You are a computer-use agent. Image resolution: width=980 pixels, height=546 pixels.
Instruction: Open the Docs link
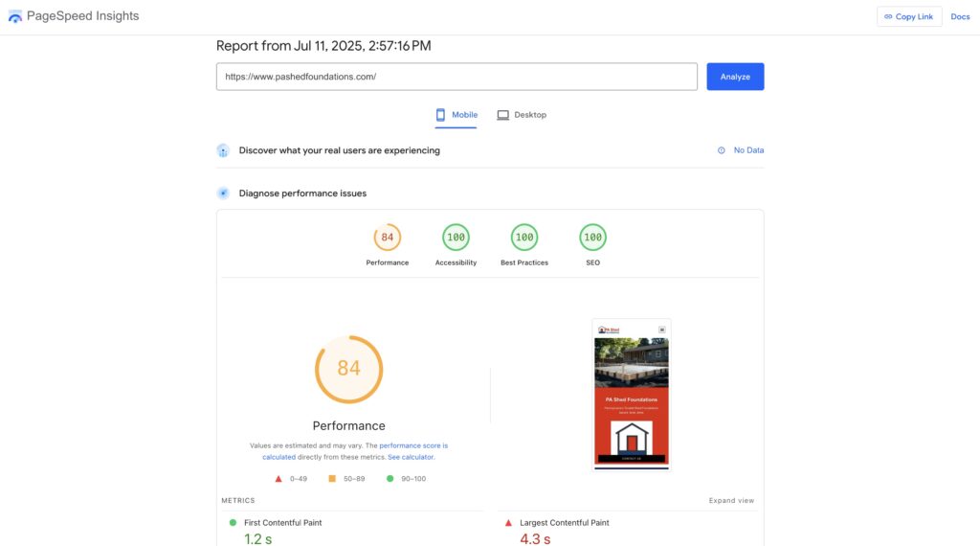pyautogui.click(x=959, y=16)
